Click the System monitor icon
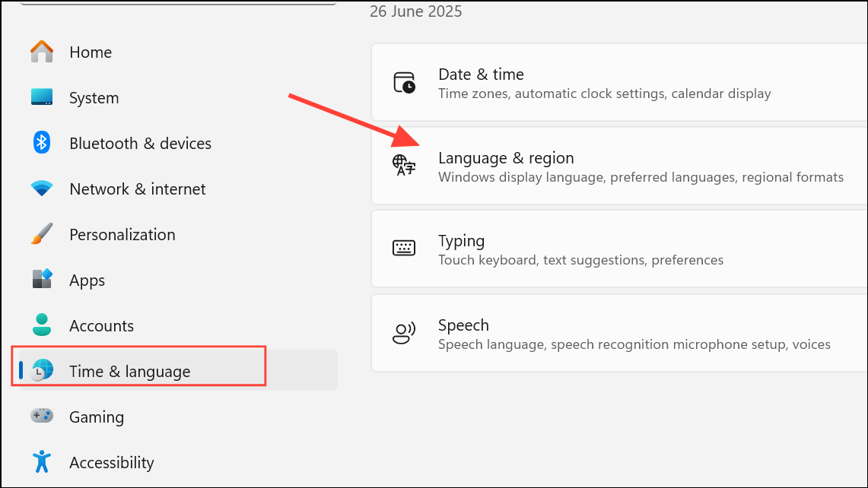Screen dimensions: 868x488 pyautogui.click(x=42, y=97)
